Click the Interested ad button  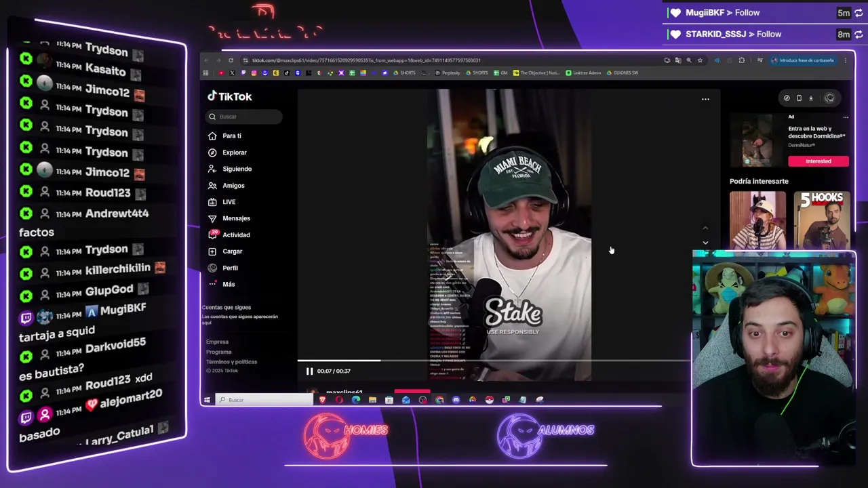[818, 161]
